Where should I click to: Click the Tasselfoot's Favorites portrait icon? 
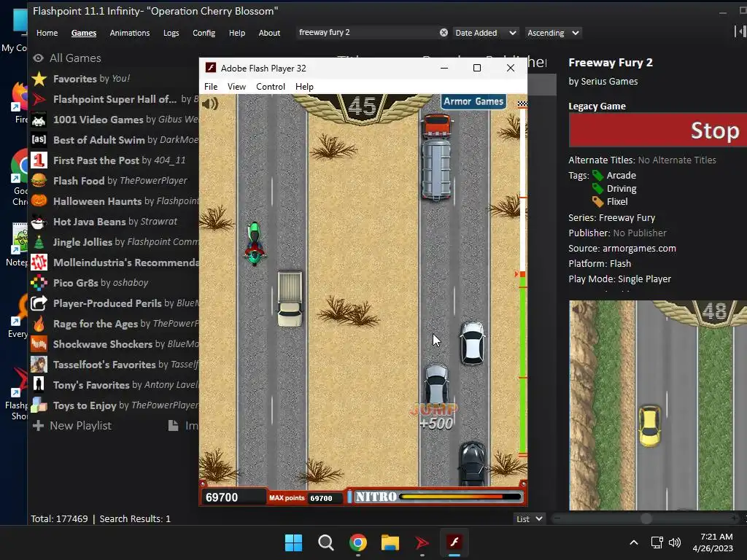(x=39, y=365)
